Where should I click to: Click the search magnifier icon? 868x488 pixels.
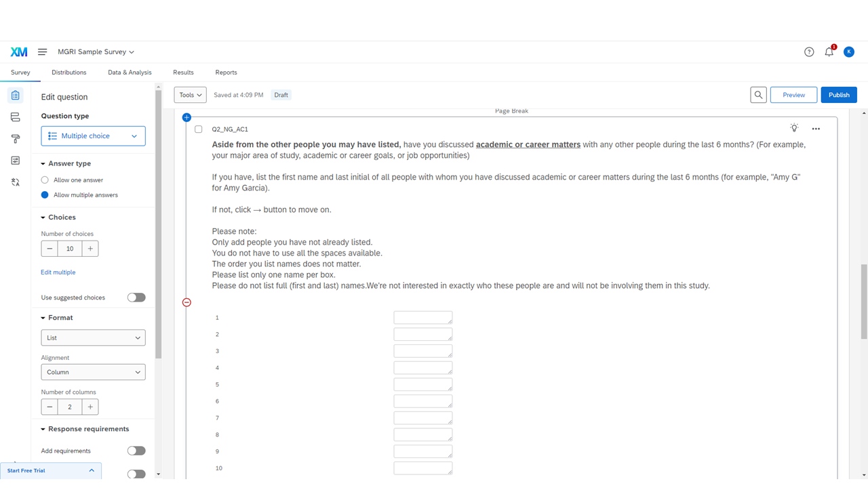(758, 95)
